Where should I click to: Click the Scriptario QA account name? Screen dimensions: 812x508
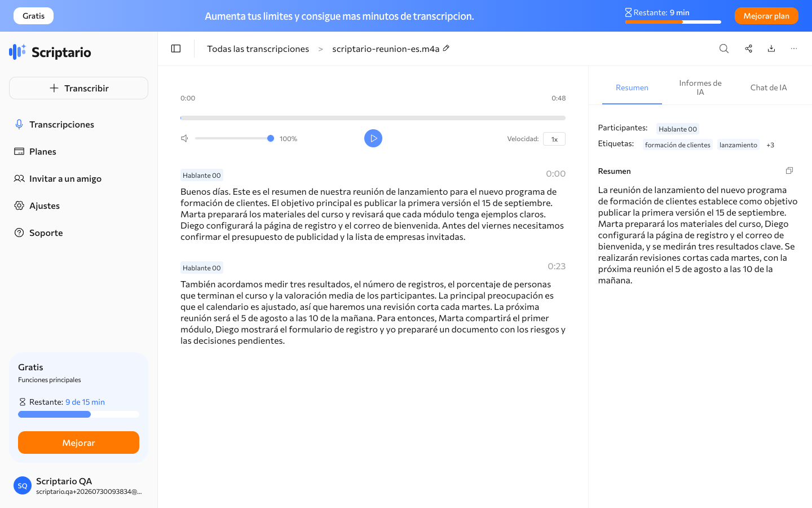(x=64, y=481)
